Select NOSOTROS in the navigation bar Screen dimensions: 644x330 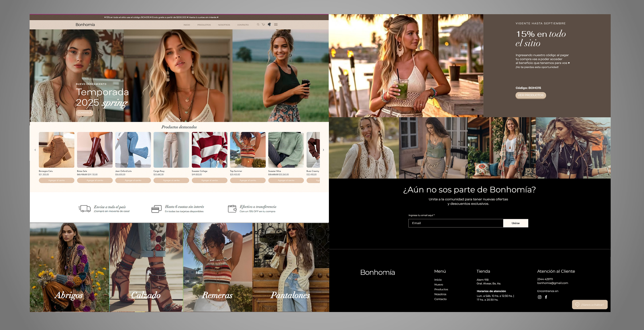(x=224, y=25)
